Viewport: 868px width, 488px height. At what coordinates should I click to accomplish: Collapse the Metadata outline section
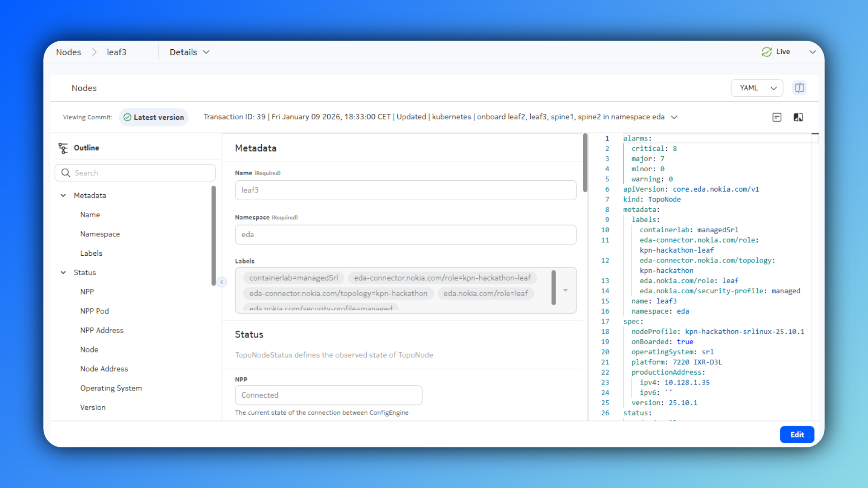(x=63, y=195)
